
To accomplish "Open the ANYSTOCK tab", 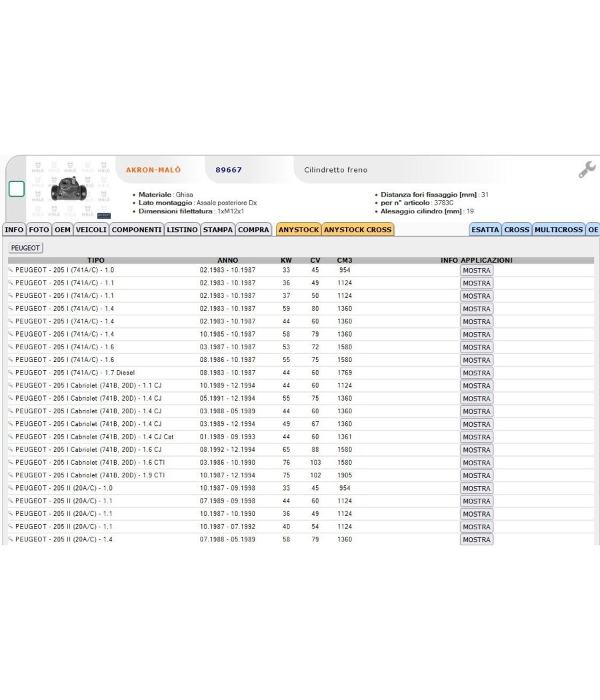I will pyautogui.click(x=299, y=229).
